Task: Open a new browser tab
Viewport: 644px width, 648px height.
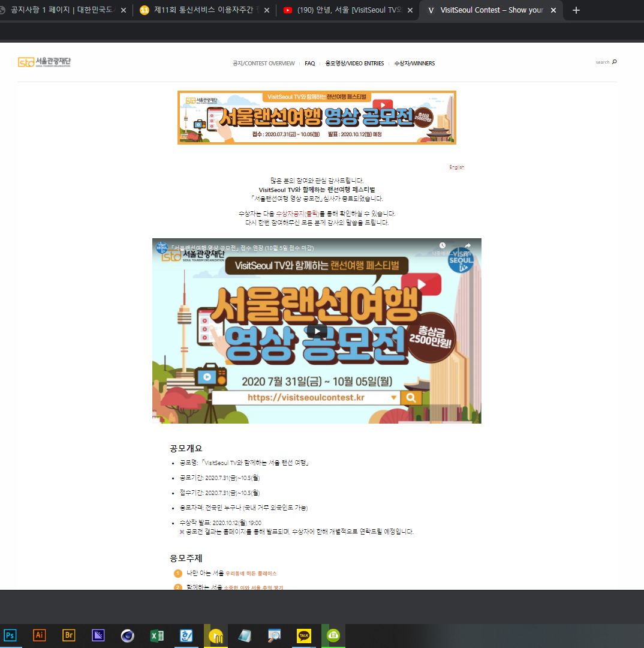Action: 576,10
